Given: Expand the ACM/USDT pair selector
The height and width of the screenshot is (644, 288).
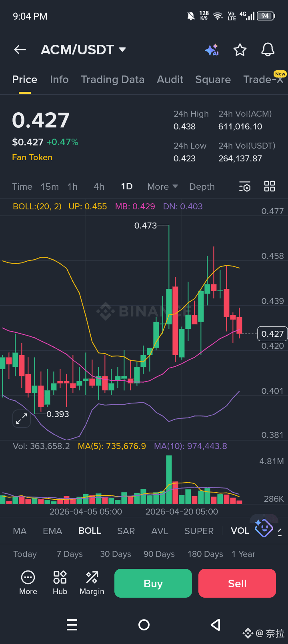Looking at the screenshot, I should tap(84, 50).
